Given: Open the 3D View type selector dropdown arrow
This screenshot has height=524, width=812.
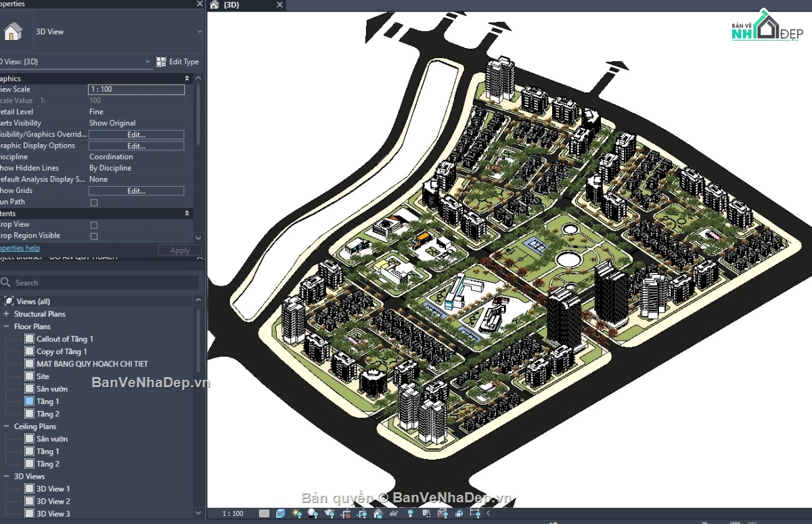Looking at the screenshot, I should [199, 32].
